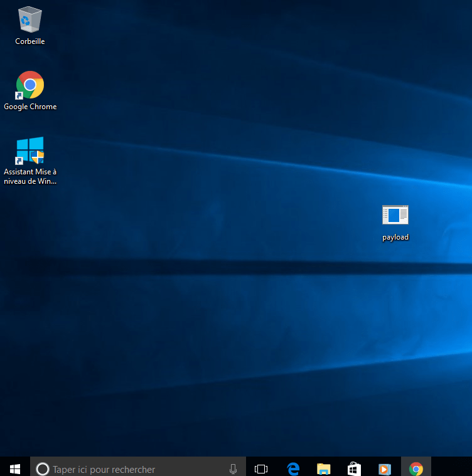Viewport: 472px width, 476px height.
Task: Open the Corbeille recycle bin icon
Action: (29, 19)
